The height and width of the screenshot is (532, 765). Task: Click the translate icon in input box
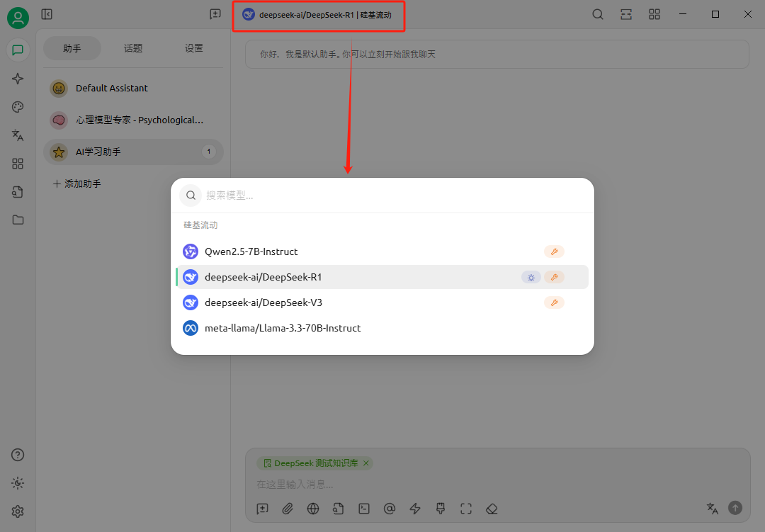coord(713,508)
